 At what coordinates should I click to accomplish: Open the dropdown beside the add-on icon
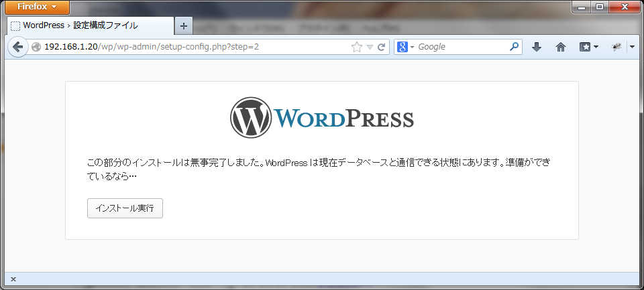[633, 47]
